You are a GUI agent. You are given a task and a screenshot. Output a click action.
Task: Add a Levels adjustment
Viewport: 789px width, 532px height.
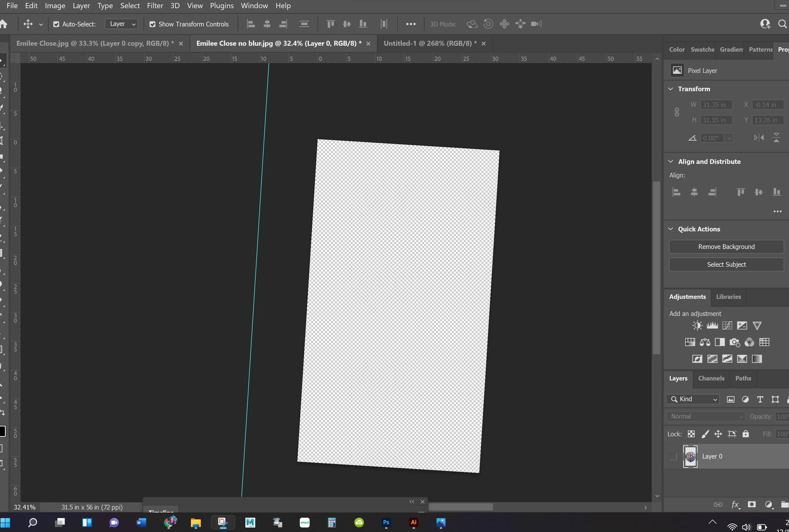[712, 326]
